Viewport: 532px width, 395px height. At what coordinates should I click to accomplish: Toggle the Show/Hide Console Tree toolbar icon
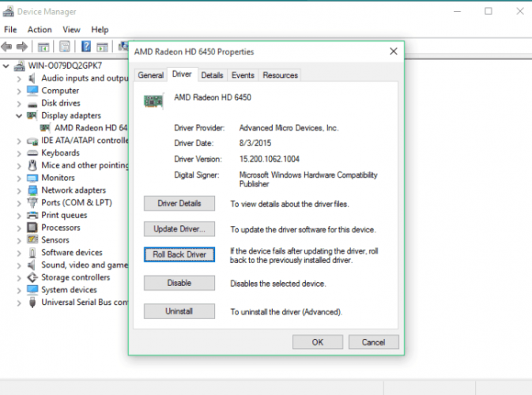(43, 47)
